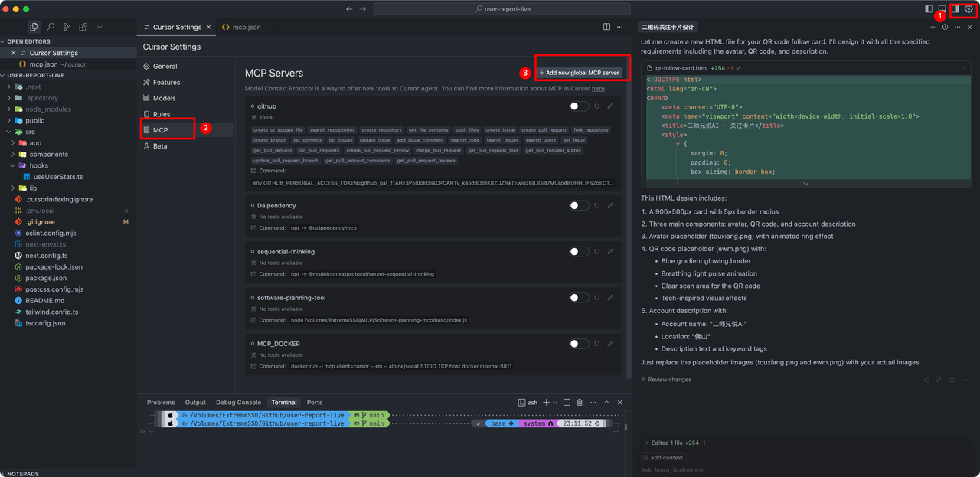Refresh the github MCP server

[597, 106]
